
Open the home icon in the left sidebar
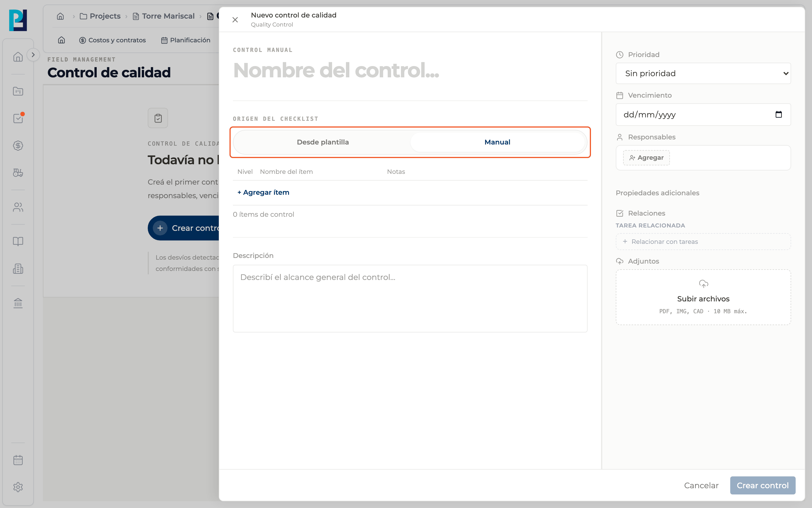tap(18, 57)
